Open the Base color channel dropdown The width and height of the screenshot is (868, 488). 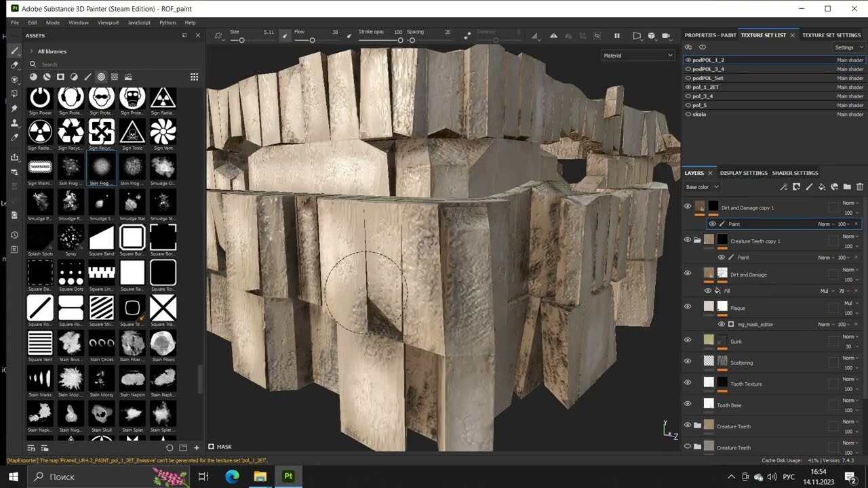701,186
